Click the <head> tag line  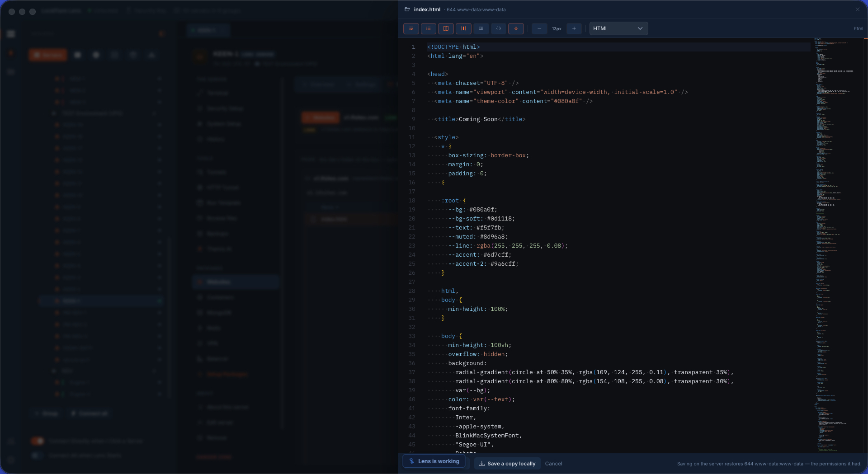pyautogui.click(x=438, y=74)
